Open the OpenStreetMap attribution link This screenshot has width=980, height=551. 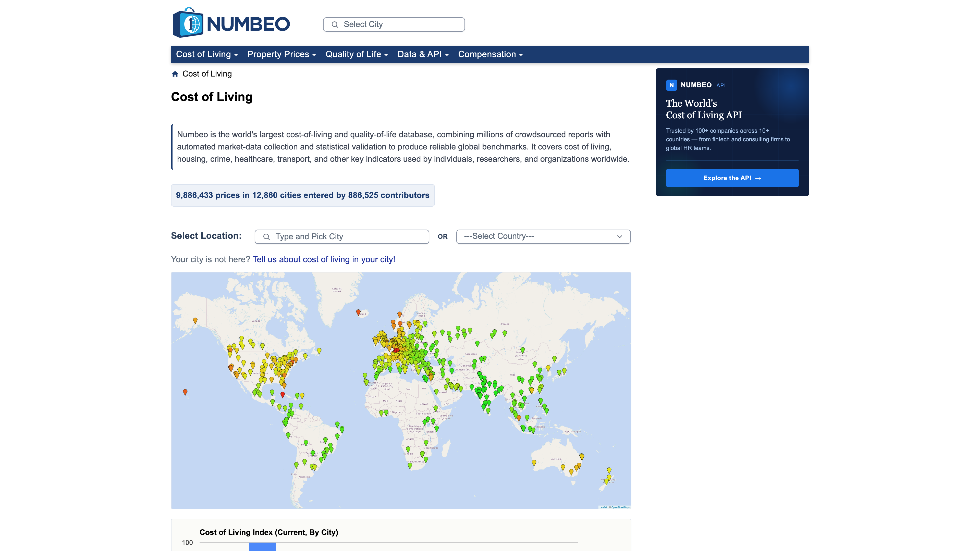[620, 507]
